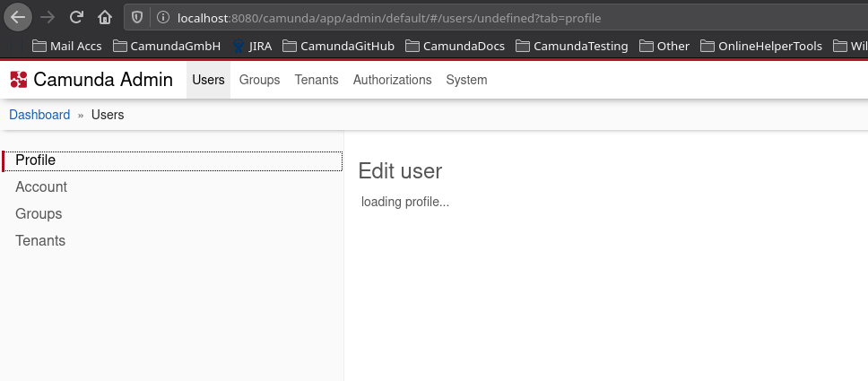Follow the Dashboard breadcrumb link
The height and width of the screenshot is (381, 868).
click(x=39, y=115)
